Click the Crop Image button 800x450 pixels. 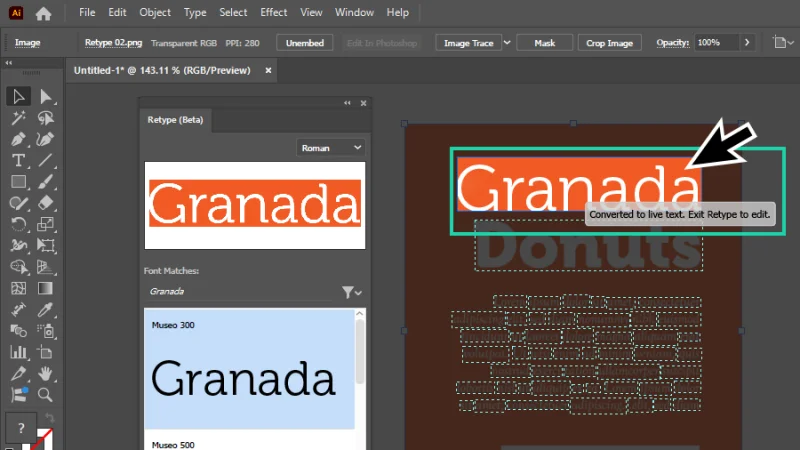pyautogui.click(x=609, y=43)
